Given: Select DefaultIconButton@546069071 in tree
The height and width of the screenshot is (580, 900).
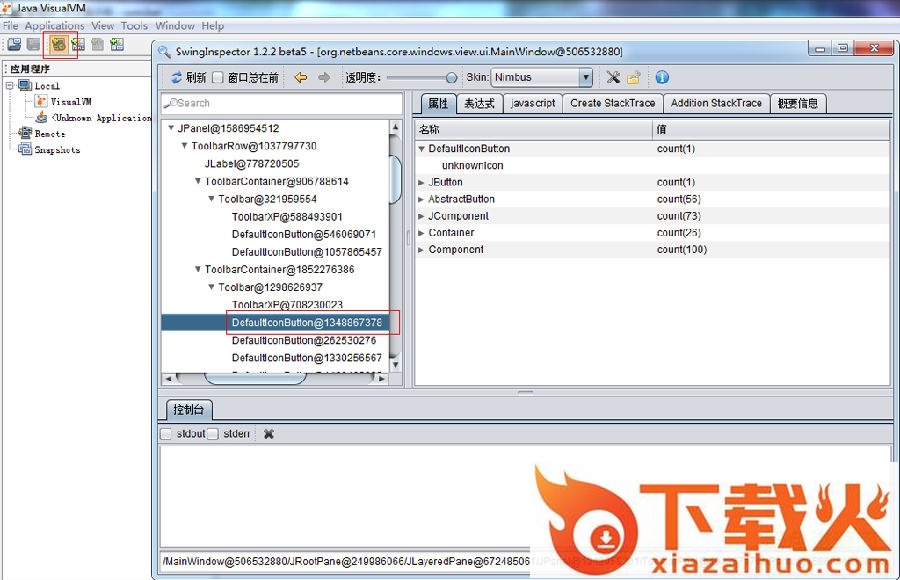Looking at the screenshot, I should coord(304,234).
